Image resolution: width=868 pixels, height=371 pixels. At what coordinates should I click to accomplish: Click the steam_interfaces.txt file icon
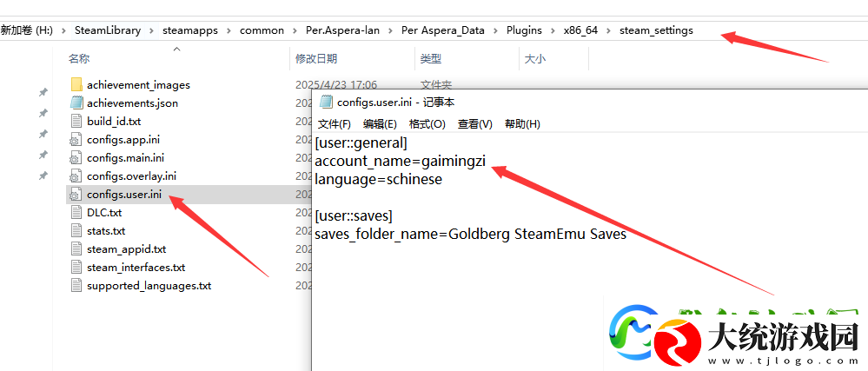point(76,268)
